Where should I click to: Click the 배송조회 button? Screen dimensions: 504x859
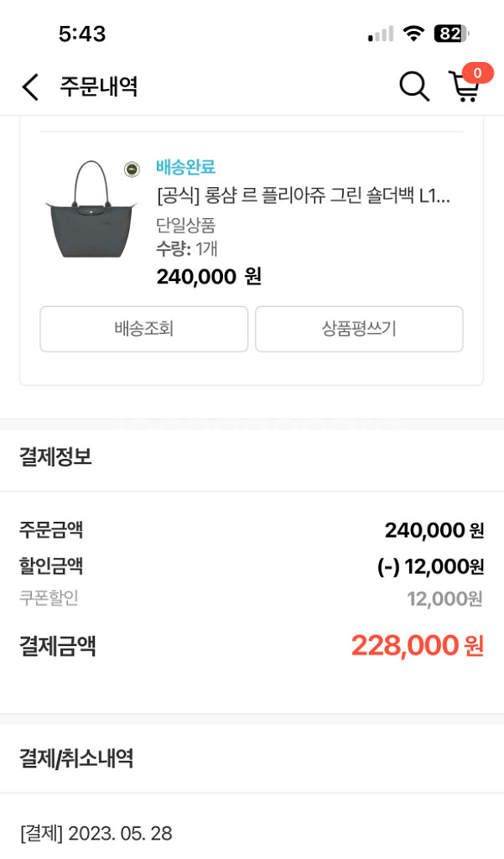pos(143,329)
